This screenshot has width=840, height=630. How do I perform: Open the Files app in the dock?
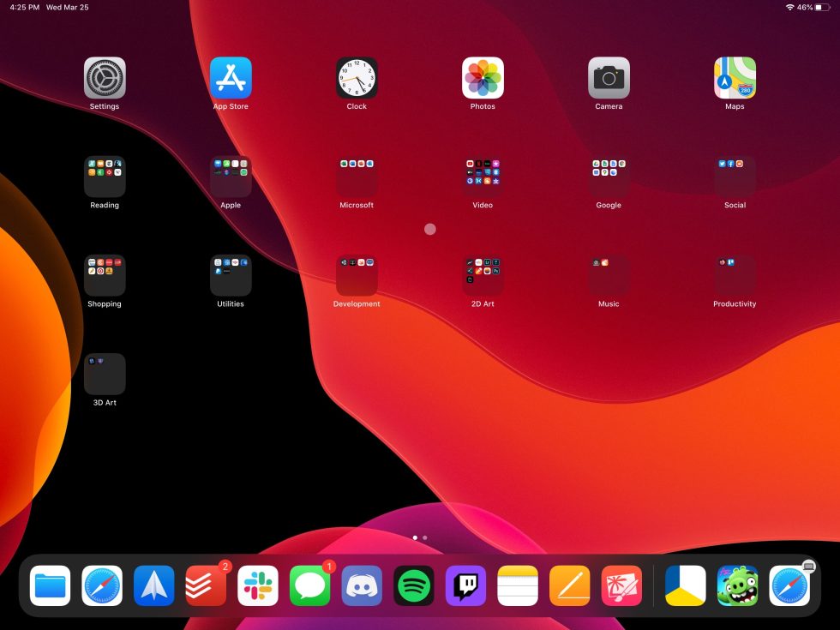coord(50,585)
